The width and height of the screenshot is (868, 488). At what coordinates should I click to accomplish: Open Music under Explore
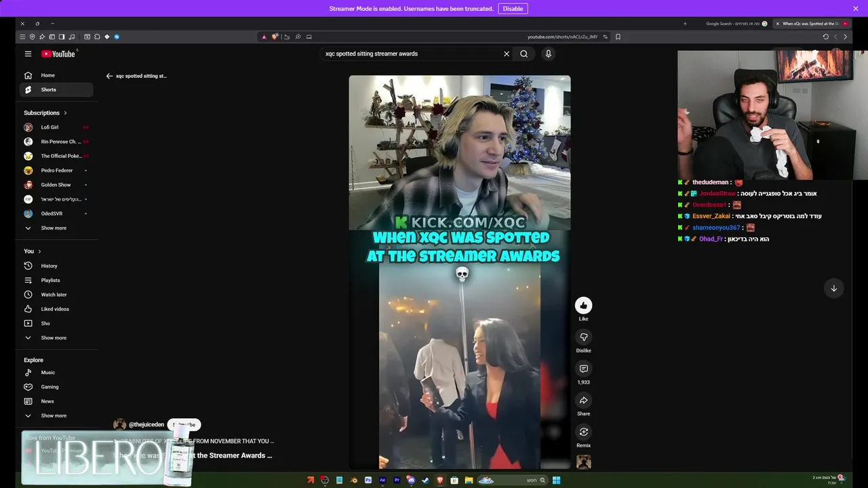point(55,372)
